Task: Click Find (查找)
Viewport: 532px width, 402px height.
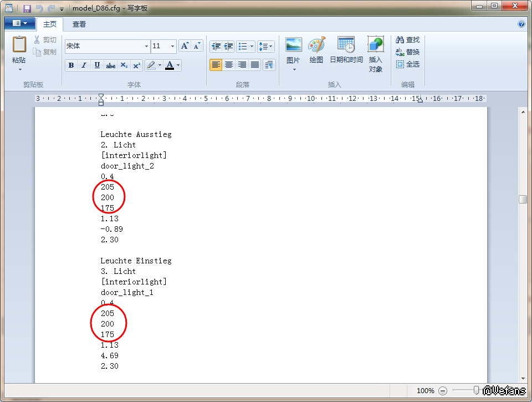Action: click(x=407, y=40)
